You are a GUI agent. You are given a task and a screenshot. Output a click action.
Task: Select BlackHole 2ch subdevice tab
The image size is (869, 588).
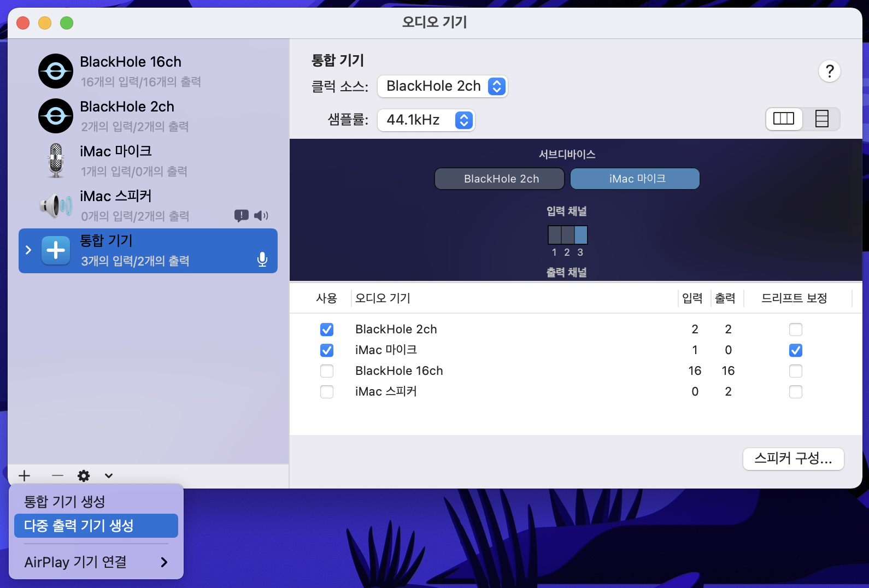[x=500, y=179]
